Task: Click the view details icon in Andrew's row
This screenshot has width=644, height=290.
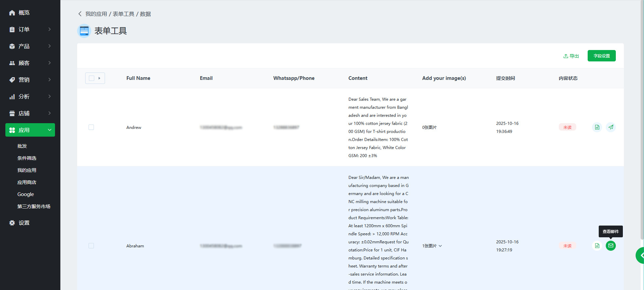Action: [x=597, y=127]
